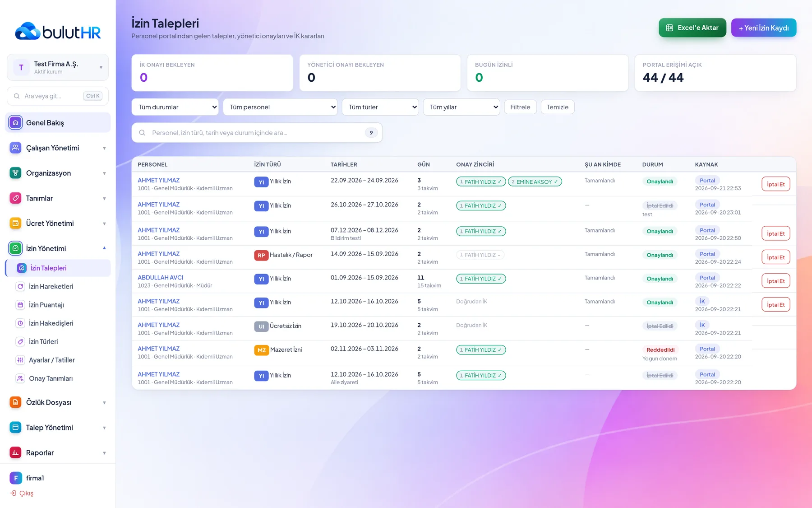Viewport: 812px width, 508px height.
Task: Click the Ücret Yönetimi wallet icon
Action: (x=15, y=223)
